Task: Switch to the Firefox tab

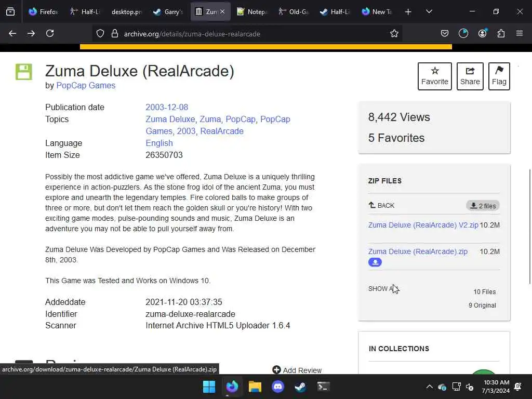Action: click(x=43, y=12)
